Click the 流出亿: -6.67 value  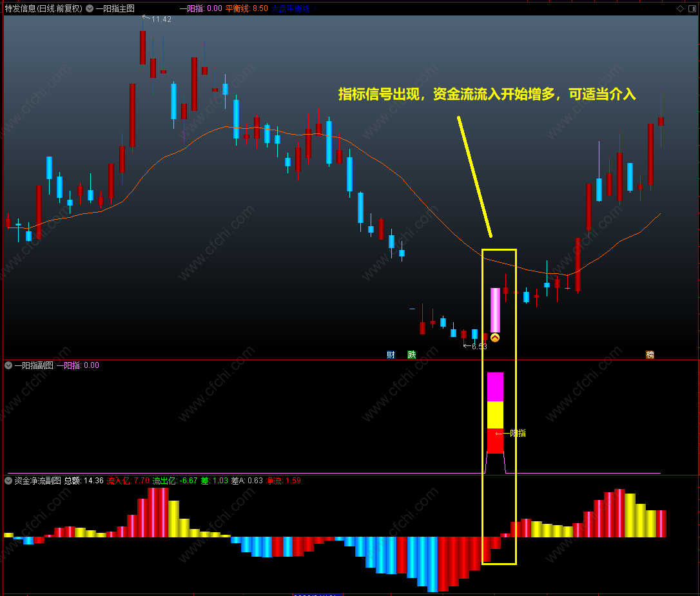[x=175, y=481]
